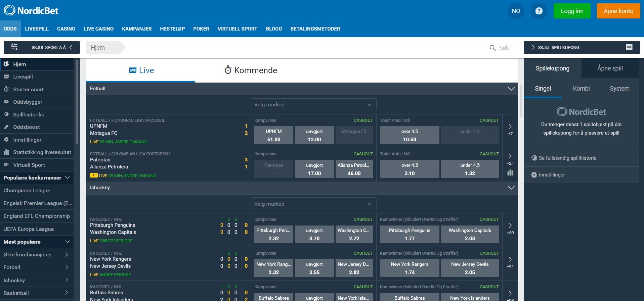This screenshot has height=301, width=644.
Task: Click SKJUL SPILLKUPONG button
Action: click(582, 47)
